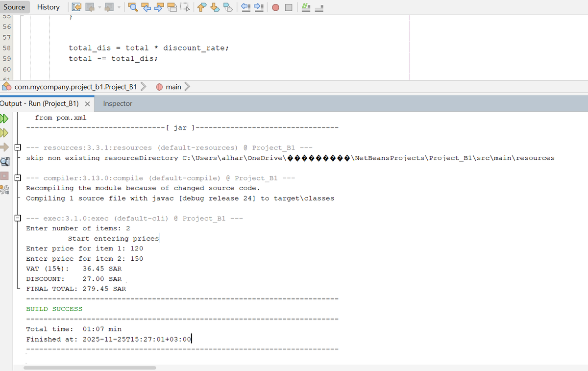Click Recompiling the module output line
This screenshot has width=588, height=371.
143,188
